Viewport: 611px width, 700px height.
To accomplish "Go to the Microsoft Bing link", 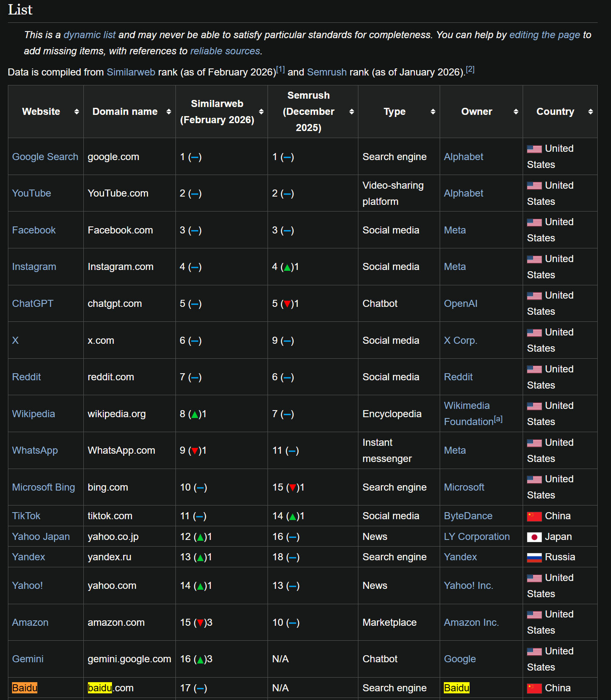I will pos(44,487).
